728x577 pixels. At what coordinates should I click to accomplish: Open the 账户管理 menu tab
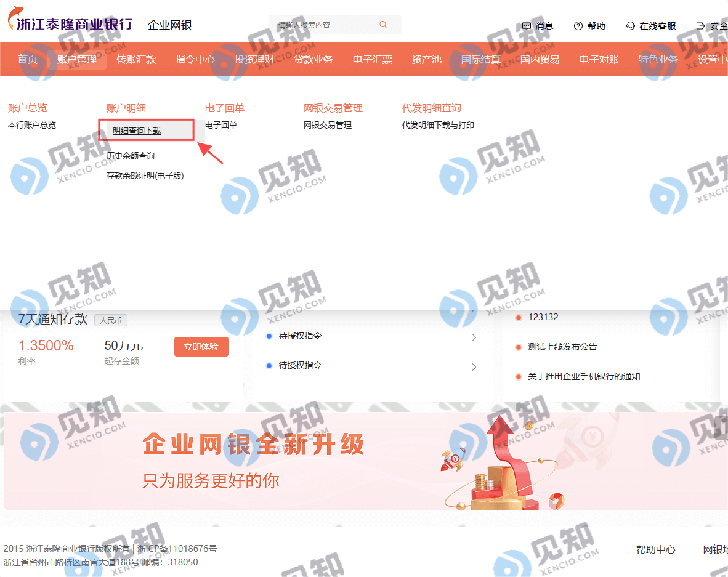click(x=77, y=59)
